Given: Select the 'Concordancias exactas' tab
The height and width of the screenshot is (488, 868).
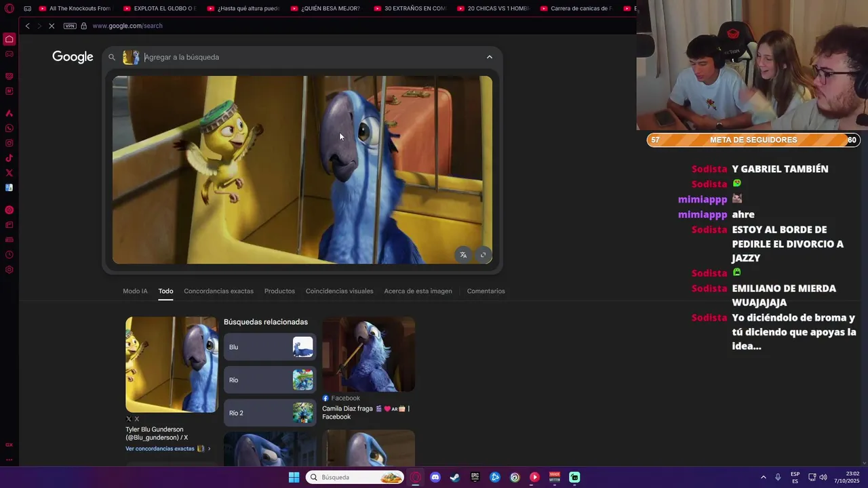Looking at the screenshot, I should click(x=218, y=291).
